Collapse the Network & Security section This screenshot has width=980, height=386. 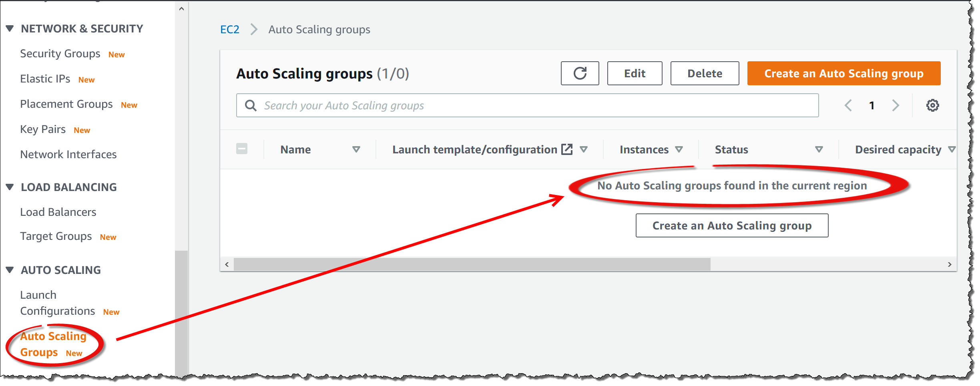pyautogui.click(x=10, y=28)
